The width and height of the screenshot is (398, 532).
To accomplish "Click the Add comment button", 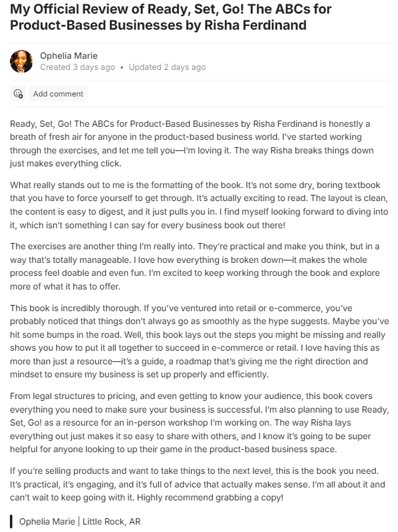I will tap(58, 94).
